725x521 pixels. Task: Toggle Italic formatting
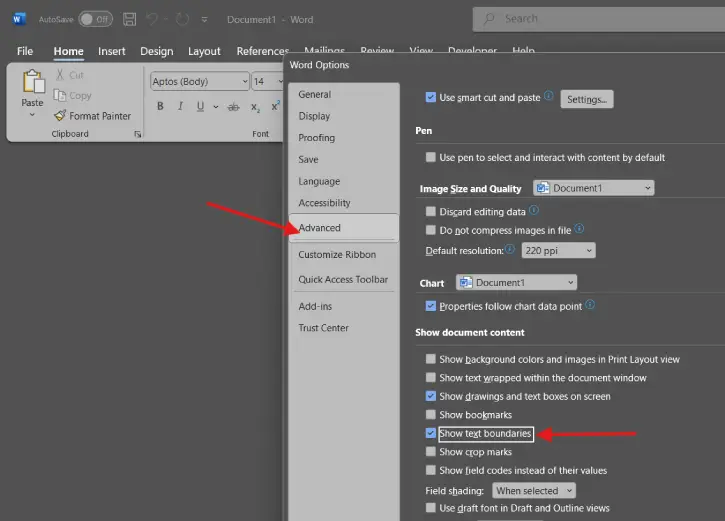click(x=180, y=106)
